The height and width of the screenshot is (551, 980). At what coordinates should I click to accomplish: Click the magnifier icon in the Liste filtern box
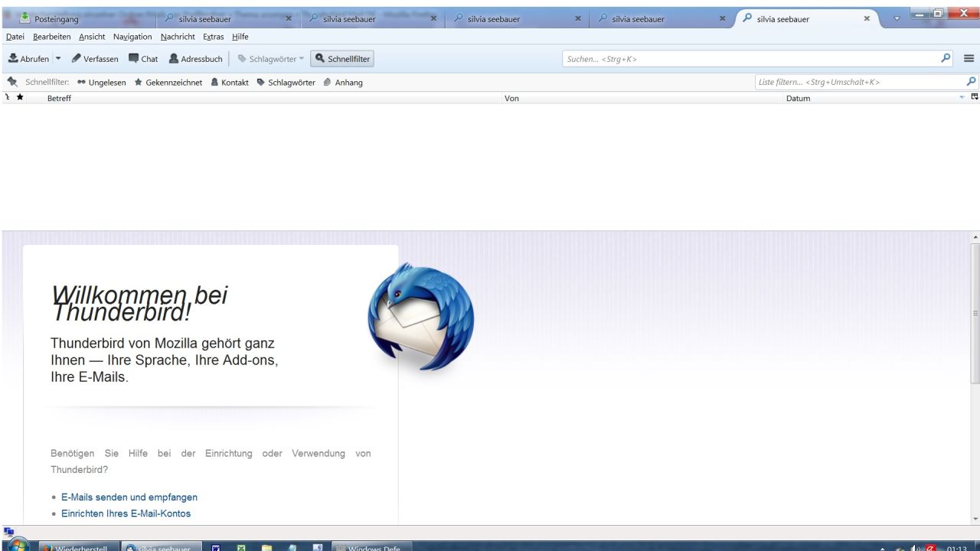coord(972,82)
